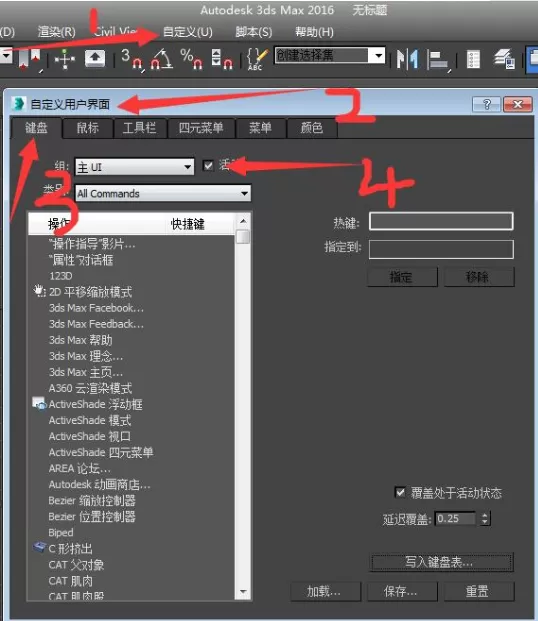Open the scene explorer list icon
The image size is (538, 621).
click(473, 59)
